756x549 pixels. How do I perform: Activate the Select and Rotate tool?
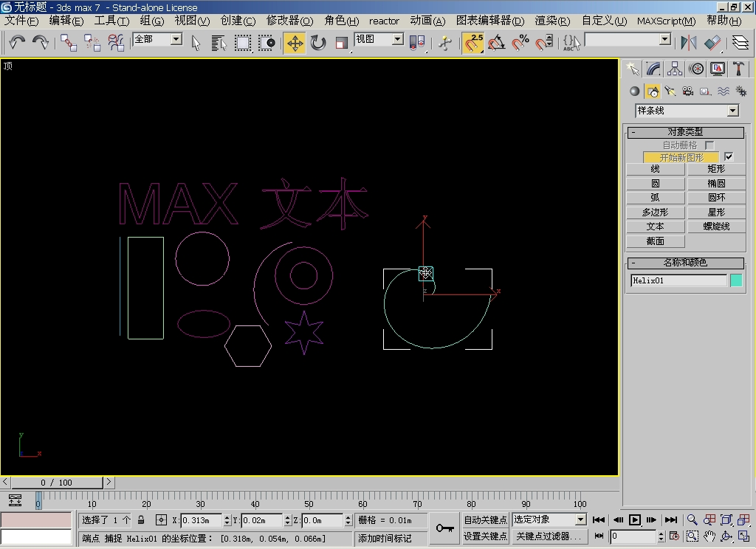coord(318,42)
